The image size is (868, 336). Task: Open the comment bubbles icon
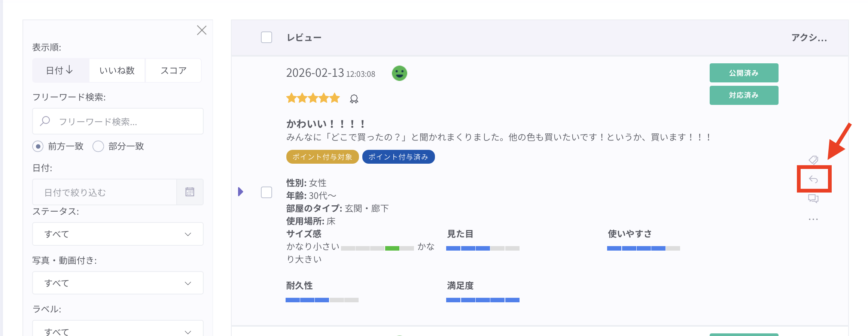tap(813, 199)
